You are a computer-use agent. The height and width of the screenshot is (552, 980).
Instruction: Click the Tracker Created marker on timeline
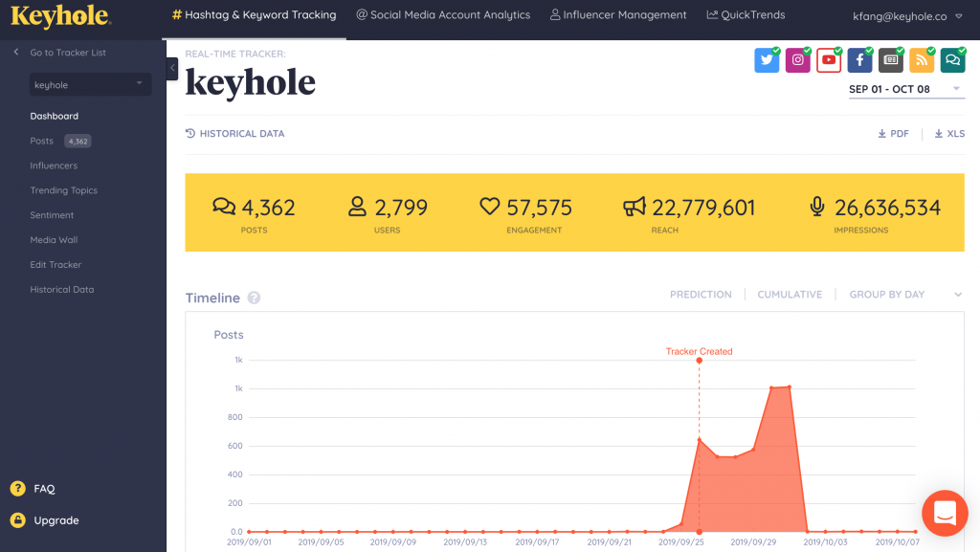coord(699,361)
